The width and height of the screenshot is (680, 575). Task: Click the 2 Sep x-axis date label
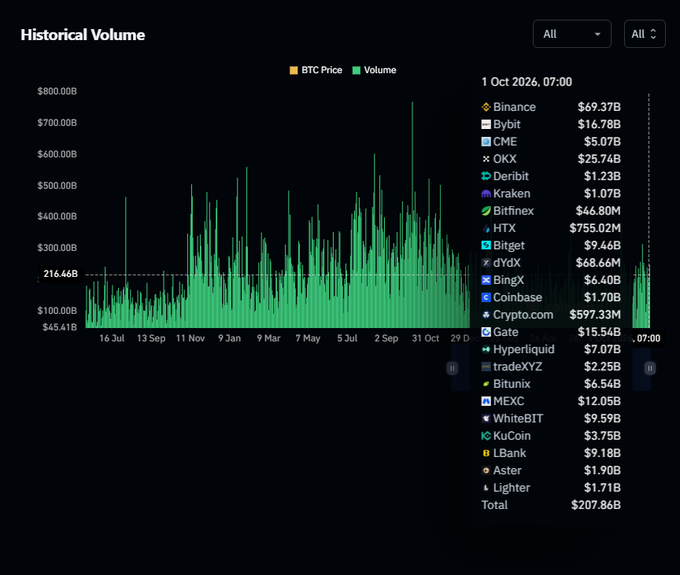point(386,338)
